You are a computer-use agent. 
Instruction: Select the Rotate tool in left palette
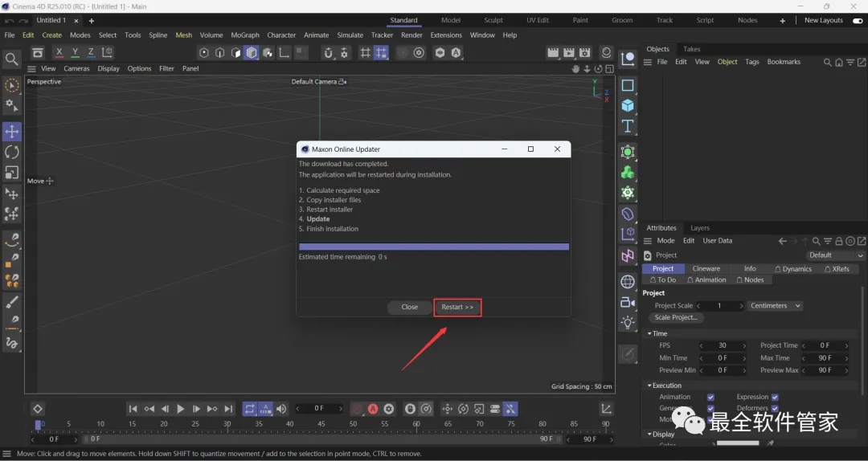[x=11, y=152]
